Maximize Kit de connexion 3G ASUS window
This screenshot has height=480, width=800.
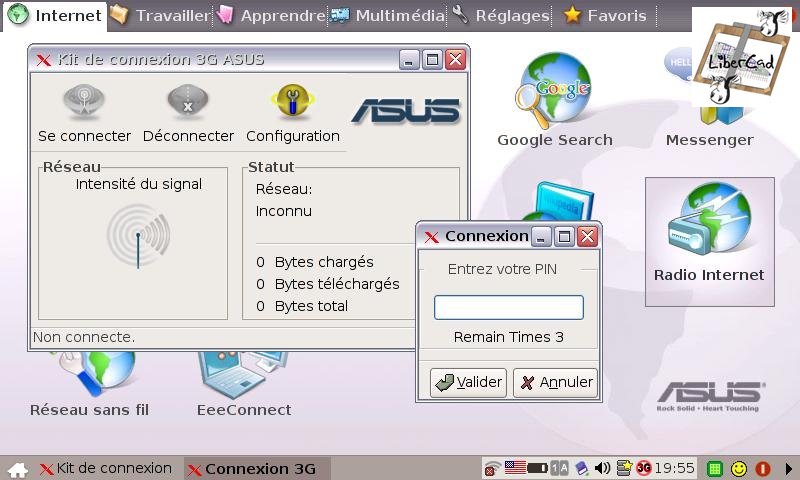pyautogui.click(x=432, y=60)
